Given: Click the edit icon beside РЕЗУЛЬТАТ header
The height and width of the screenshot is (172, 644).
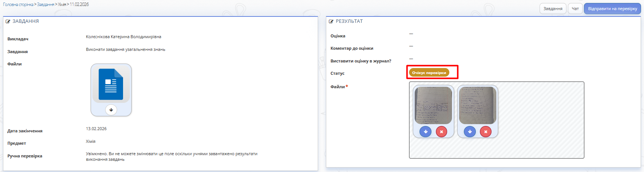Looking at the screenshot, I should tap(331, 22).
